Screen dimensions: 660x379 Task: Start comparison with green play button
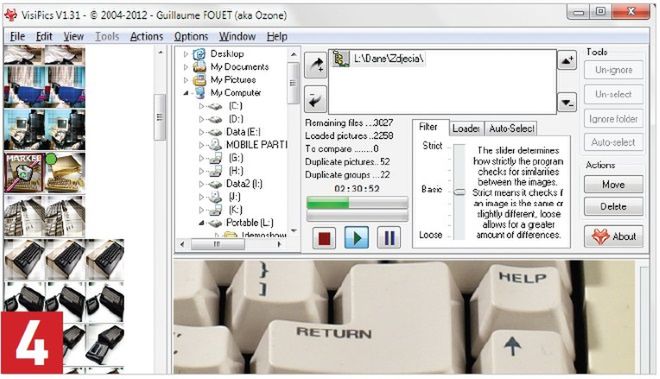pyautogui.click(x=357, y=238)
